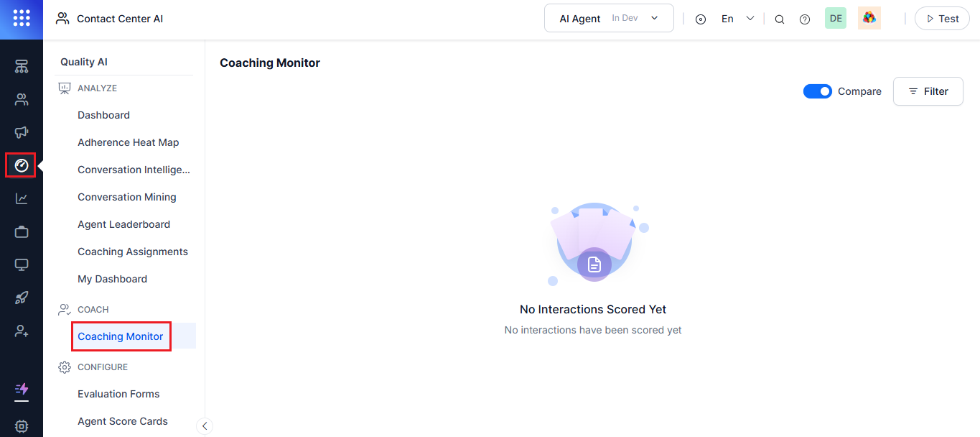The height and width of the screenshot is (437, 980).
Task: Click the briefcase sidebar icon
Action: coord(22,231)
